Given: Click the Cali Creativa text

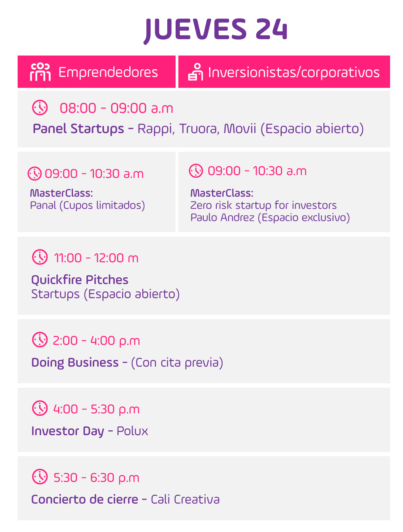Looking at the screenshot, I should [185, 499].
